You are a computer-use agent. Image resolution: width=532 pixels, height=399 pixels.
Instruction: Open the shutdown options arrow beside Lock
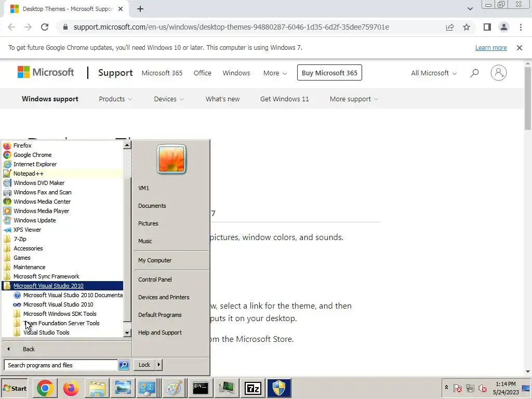[x=159, y=365]
